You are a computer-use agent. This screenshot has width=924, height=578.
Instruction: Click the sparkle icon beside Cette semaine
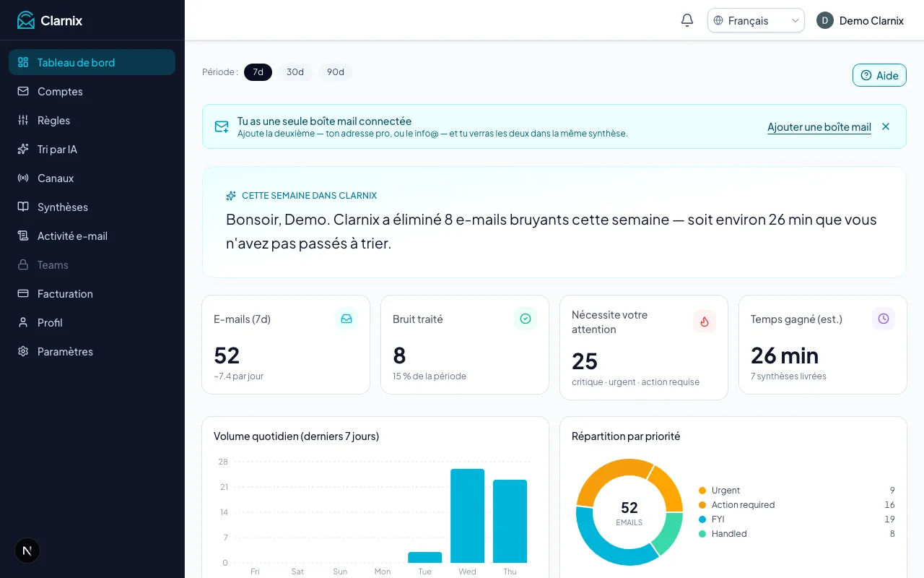pos(231,196)
